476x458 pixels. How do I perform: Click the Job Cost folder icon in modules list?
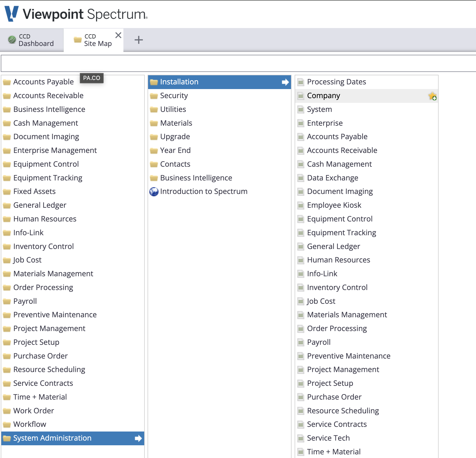[7, 260]
